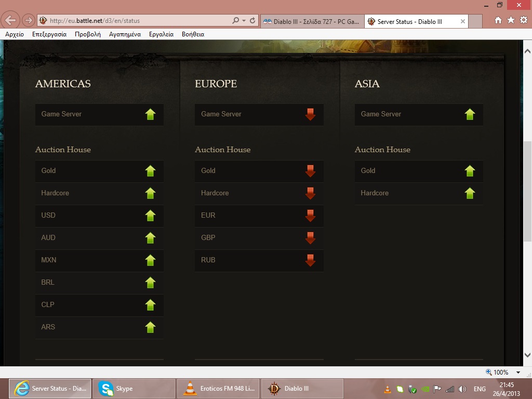Click the Action Center flag tray icon
Image resolution: width=532 pixels, height=399 pixels.
click(437, 389)
